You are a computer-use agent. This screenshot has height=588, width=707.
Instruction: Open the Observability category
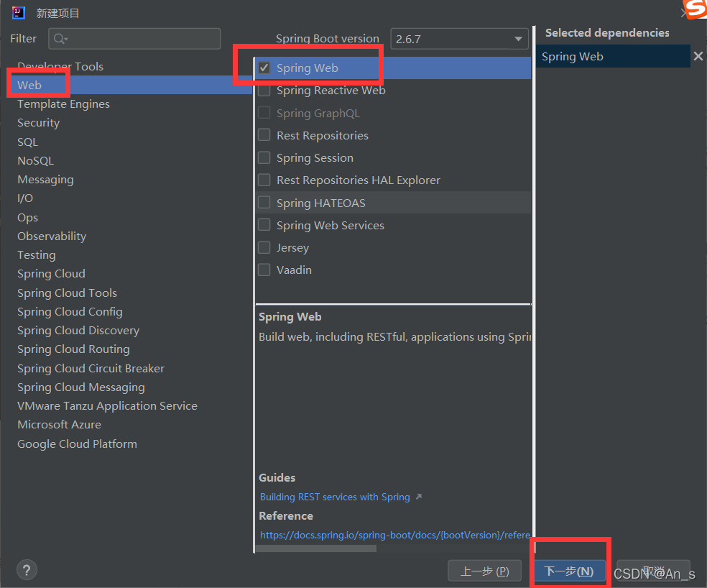52,236
